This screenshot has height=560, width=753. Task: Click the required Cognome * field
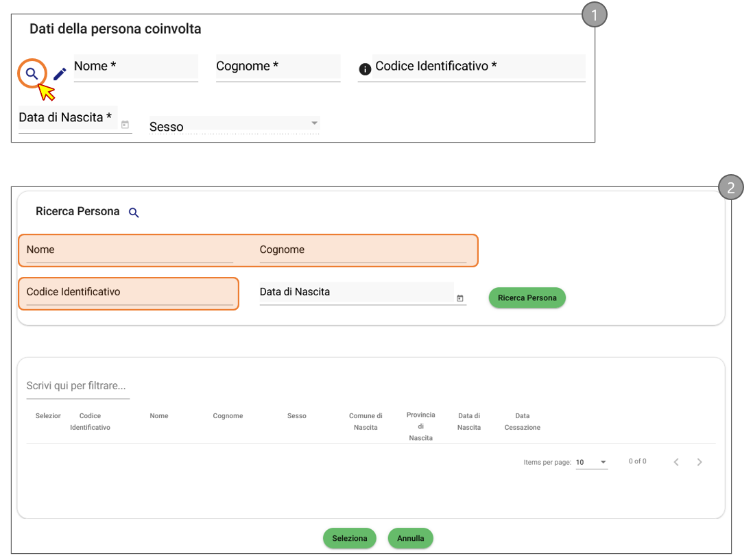tap(278, 67)
